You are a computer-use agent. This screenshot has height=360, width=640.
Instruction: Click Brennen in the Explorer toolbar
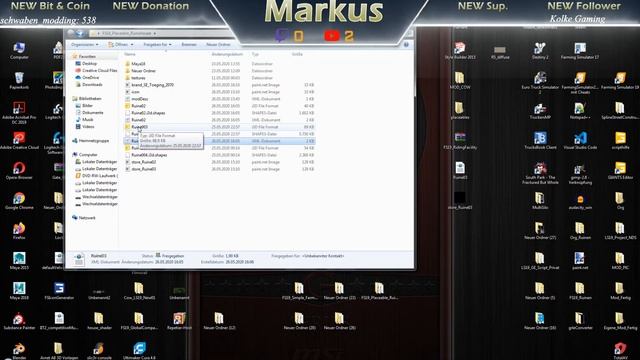coord(189,44)
